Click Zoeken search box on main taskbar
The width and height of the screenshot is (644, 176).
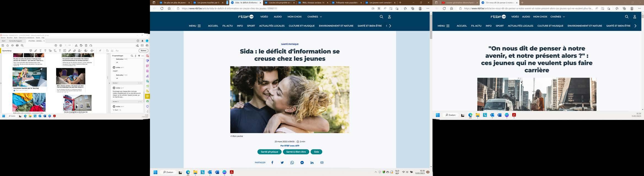[x=168, y=172]
